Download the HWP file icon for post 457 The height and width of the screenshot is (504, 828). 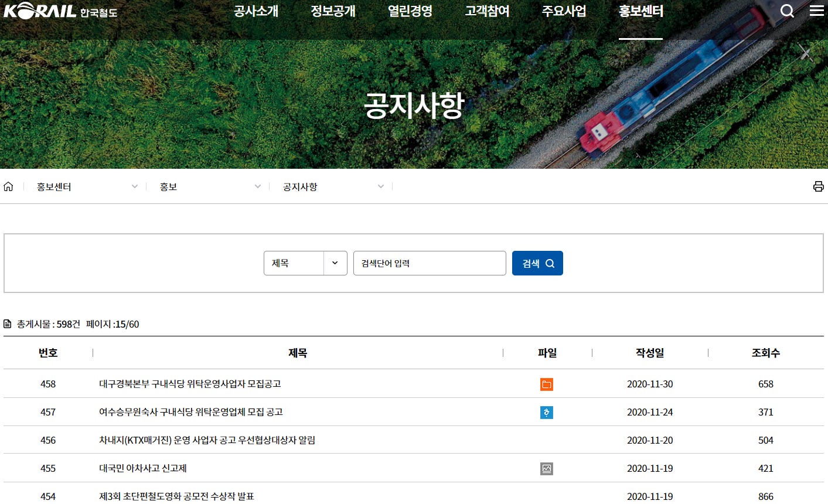point(547,413)
